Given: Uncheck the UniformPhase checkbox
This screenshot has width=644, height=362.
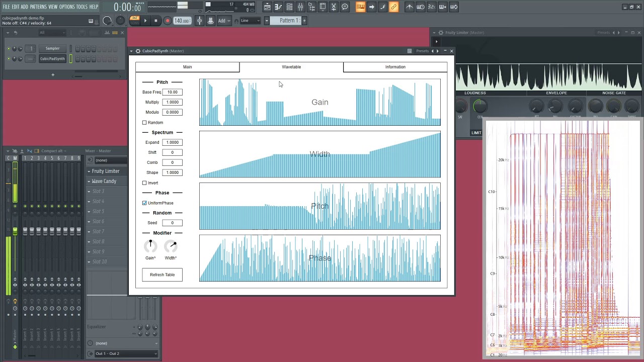Looking at the screenshot, I should [144, 203].
